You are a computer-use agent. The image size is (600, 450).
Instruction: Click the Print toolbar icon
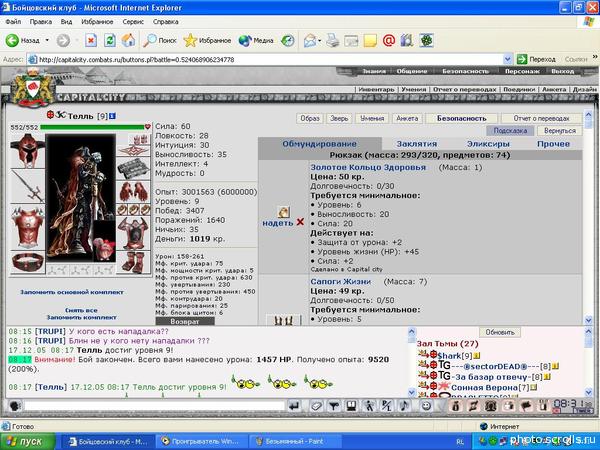pyautogui.click(x=333, y=41)
